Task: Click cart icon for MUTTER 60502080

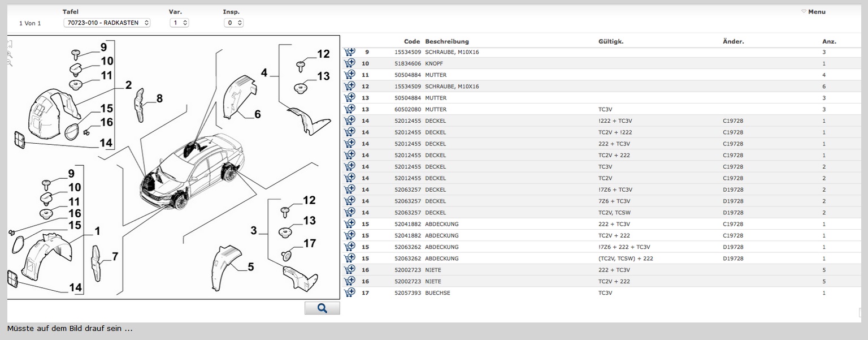Action: [x=349, y=109]
